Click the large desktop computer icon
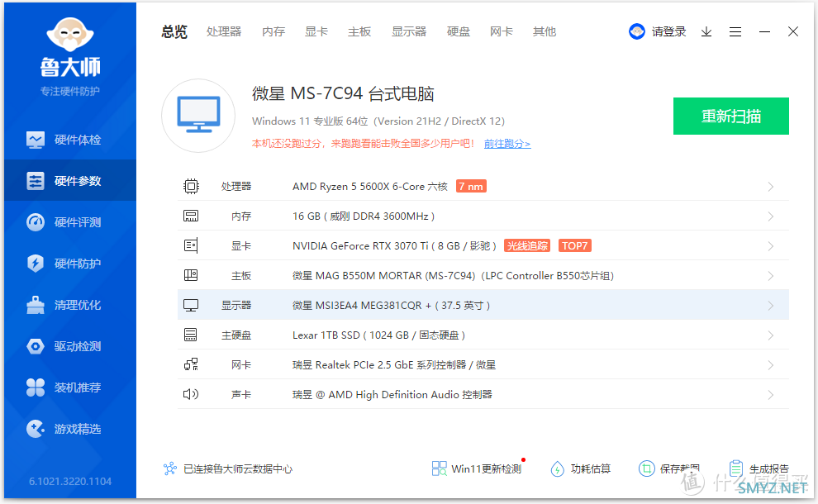 point(198,116)
